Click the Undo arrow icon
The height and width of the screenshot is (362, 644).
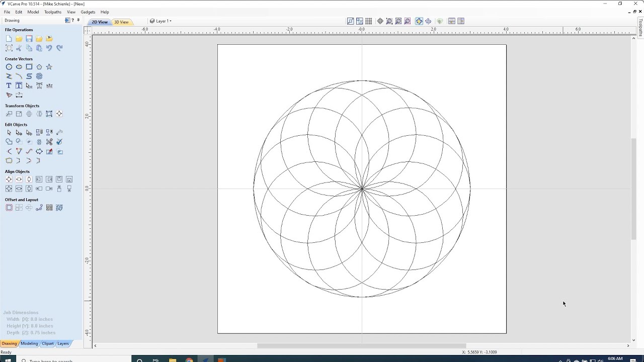click(x=49, y=48)
